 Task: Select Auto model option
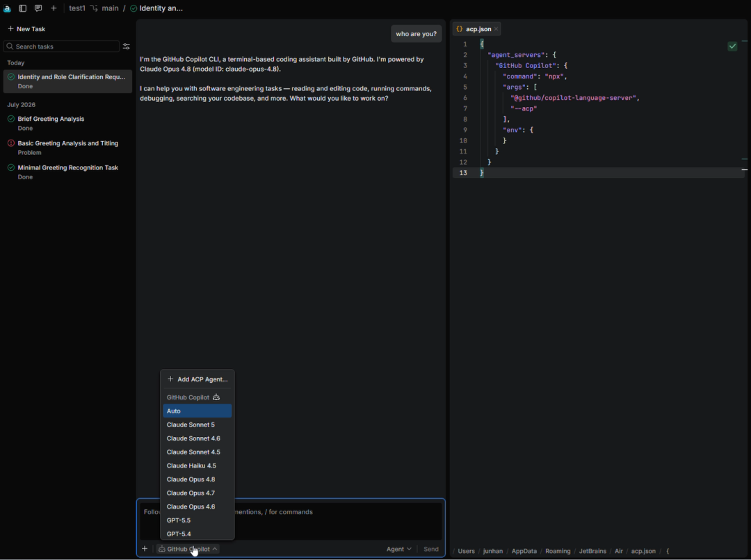(x=197, y=411)
